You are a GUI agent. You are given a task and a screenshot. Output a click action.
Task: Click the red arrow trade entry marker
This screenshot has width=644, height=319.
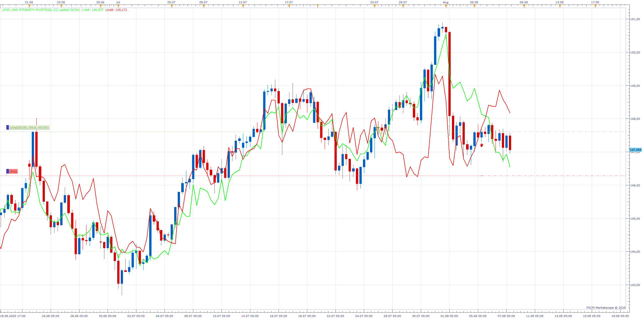(x=482, y=145)
